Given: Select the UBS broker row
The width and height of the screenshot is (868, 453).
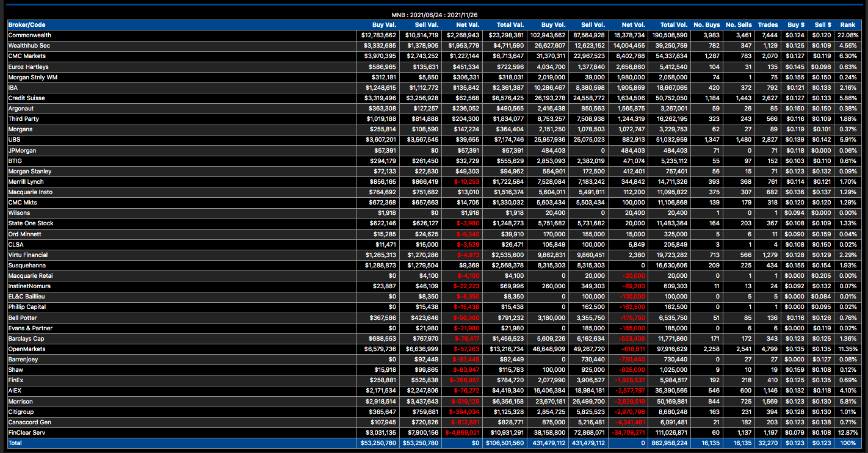Looking at the screenshot, I should 434,140.
